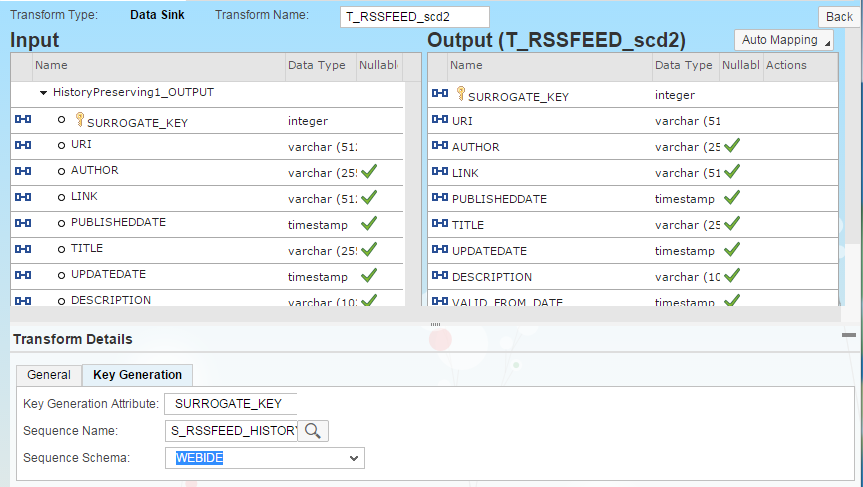Image resolution: width=863 pixels, height=487 pixels.
Task: Switch to the General tab
Action: pyautogui.click(x=48, y=375)
